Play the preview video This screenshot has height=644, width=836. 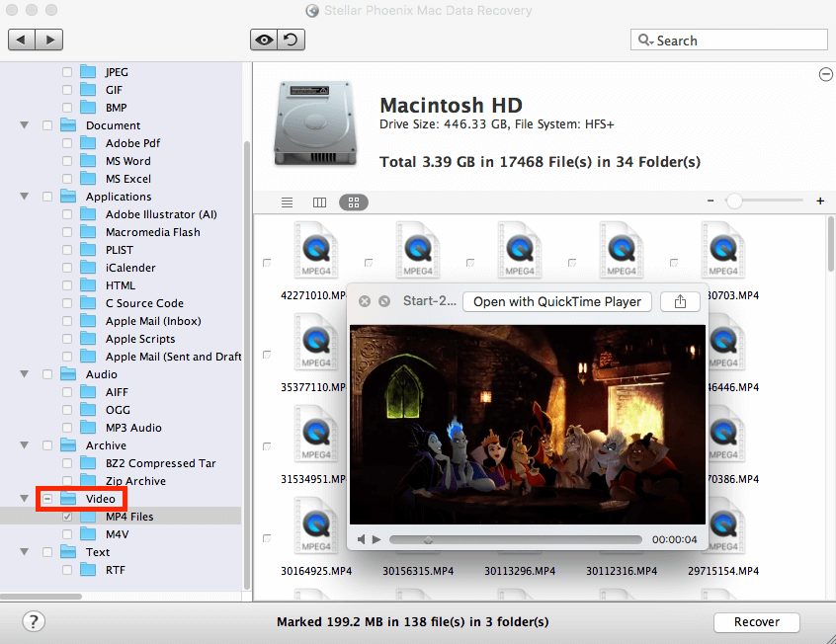pyautogui.click(x=376, y=539)
